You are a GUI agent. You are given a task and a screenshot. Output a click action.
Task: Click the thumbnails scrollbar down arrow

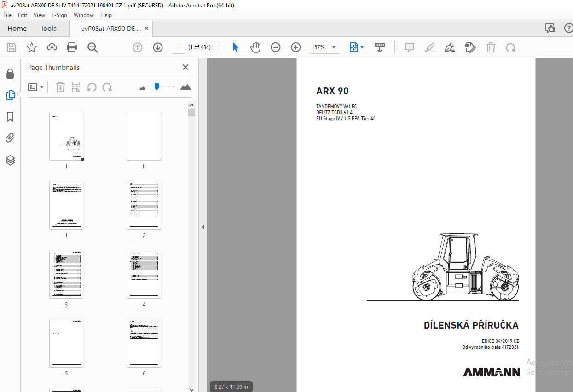[x=191, y=389]
